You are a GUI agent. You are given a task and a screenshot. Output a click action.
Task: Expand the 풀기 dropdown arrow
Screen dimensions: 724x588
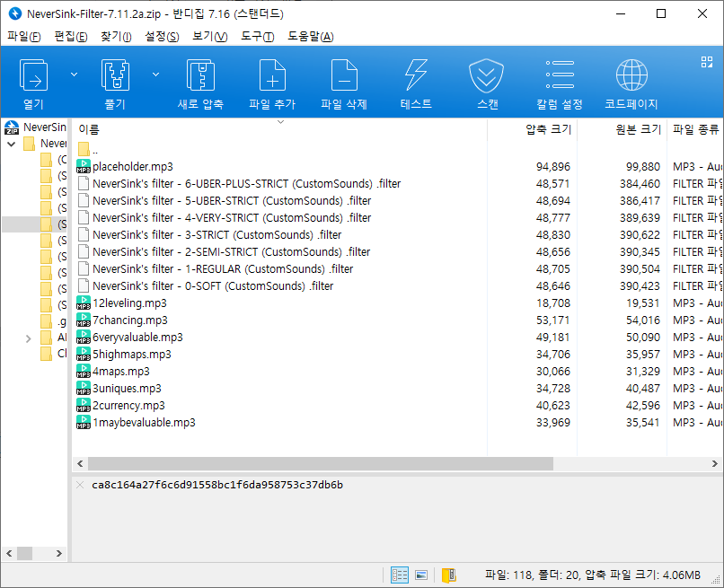pyautogui.click(x=156, y=75)
